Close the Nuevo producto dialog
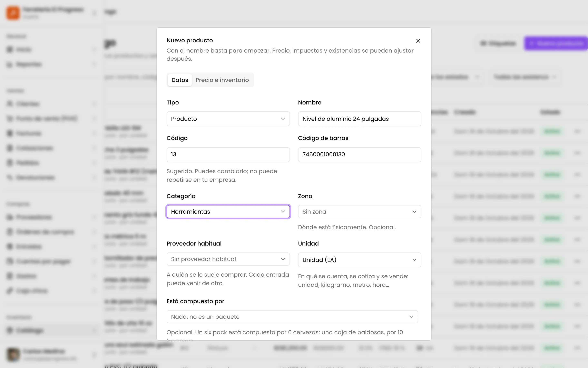The image size is (588, 368). click(418, 41)
